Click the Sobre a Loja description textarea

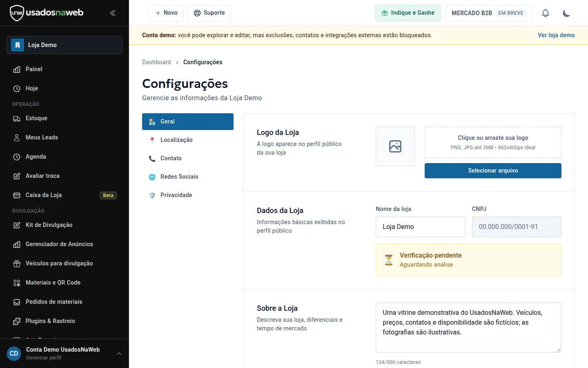click(468, 328)
